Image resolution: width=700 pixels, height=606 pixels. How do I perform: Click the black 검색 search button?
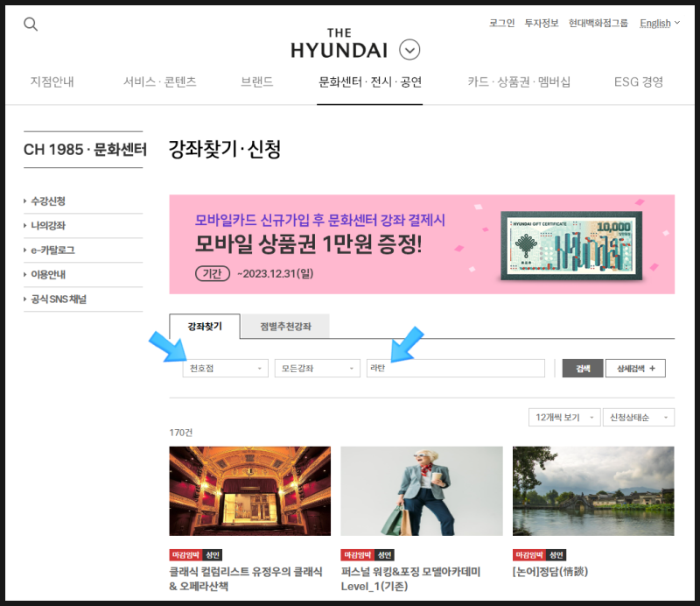pos(581,368)
